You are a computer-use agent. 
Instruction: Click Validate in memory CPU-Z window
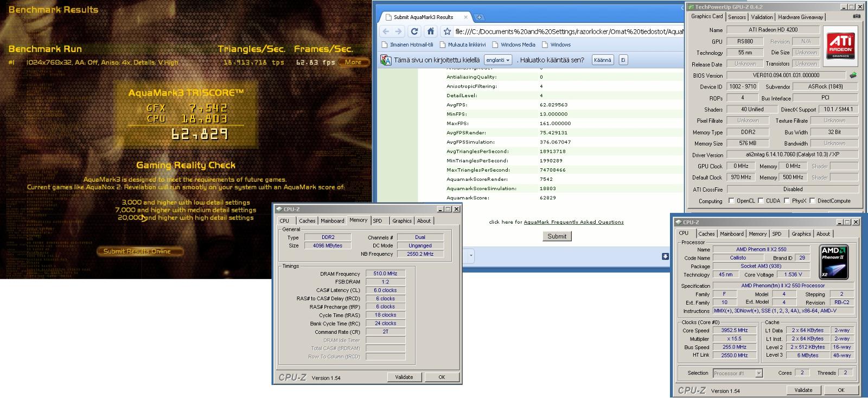pyautogui.click(x=404, y=377)
